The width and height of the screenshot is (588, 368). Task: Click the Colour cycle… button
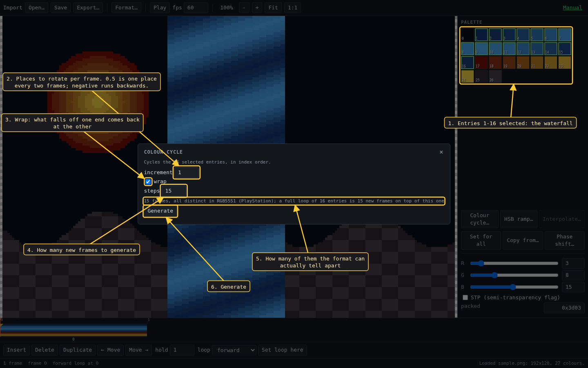coord(480,219)
